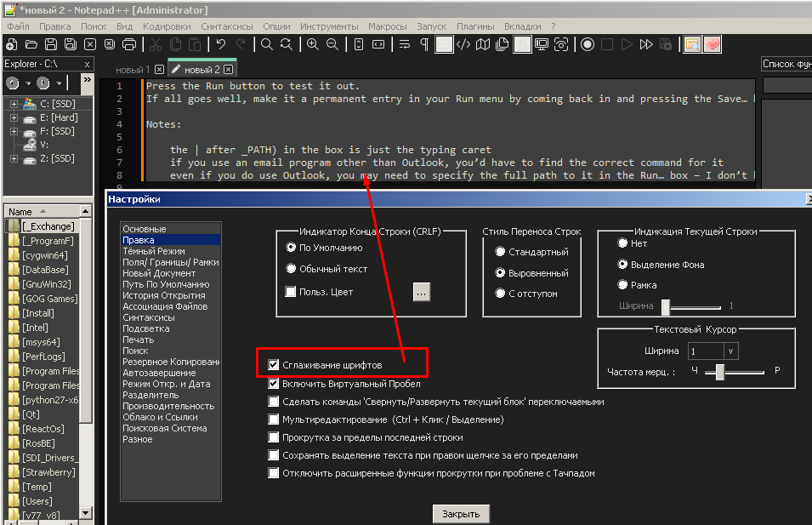
Task: Uncheck Включить Виртуальный Пробел
Action: [x=274, y=383]
